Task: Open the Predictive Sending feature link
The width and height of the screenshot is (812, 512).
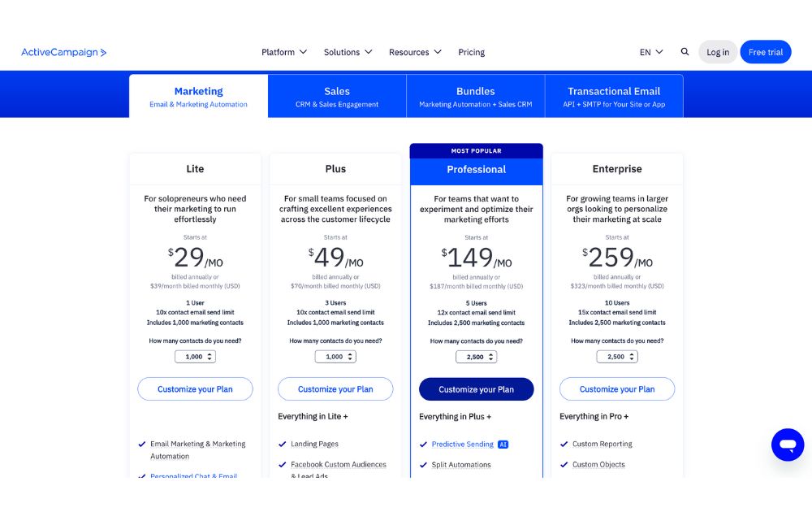Action: 463,445
